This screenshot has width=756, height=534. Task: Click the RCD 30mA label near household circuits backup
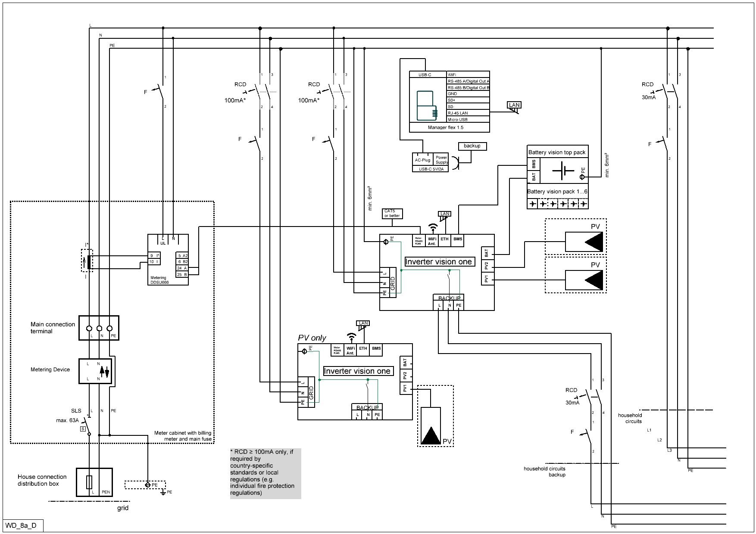[x=572, y=396]
